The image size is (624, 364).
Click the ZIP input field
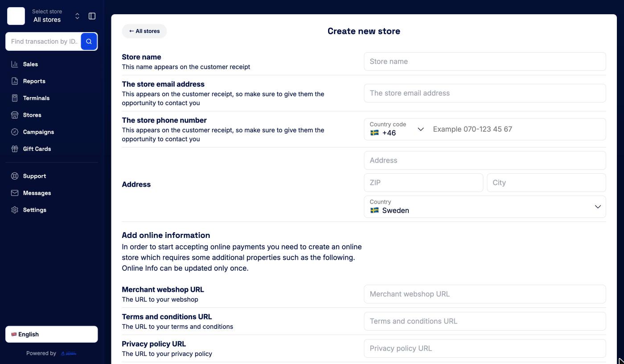click(423, 183)
